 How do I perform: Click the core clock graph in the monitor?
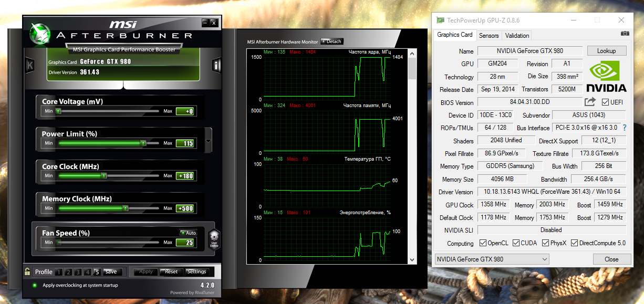tap(327, 78)
